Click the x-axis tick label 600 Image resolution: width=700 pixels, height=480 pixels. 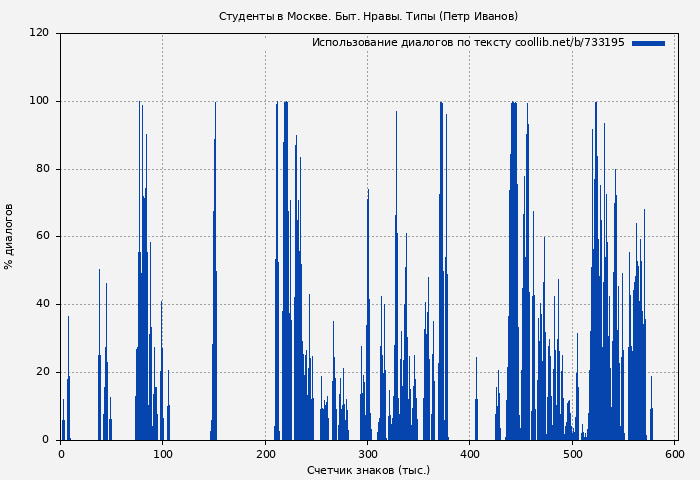675,454
